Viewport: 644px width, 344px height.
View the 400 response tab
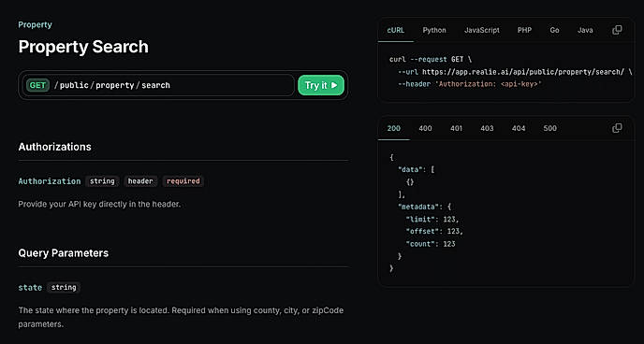(425, 128)
